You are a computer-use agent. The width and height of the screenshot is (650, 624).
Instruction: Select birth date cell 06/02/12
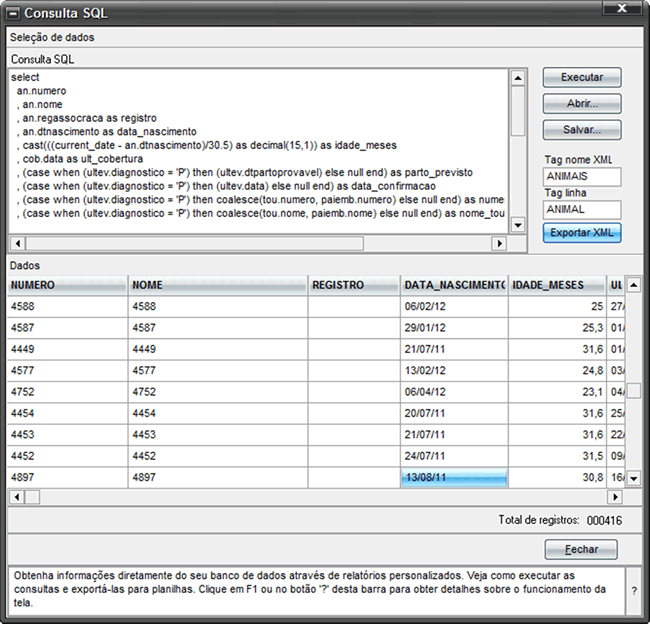[x=454, y=307]
